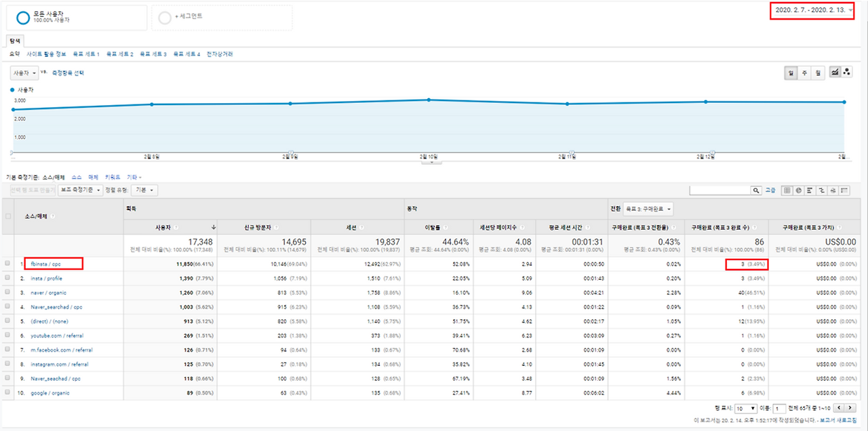Select the term cloud view icon

[x=833, y=190]
